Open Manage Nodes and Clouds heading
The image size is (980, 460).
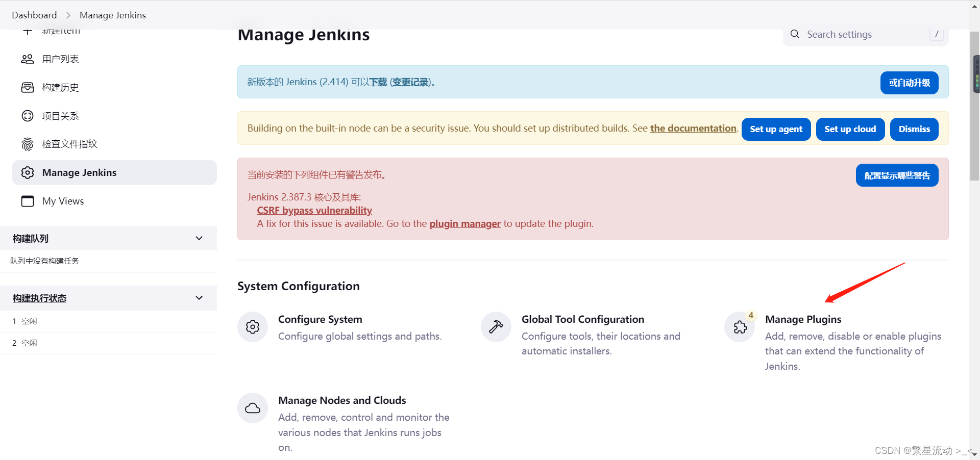[x=342, y=400]
